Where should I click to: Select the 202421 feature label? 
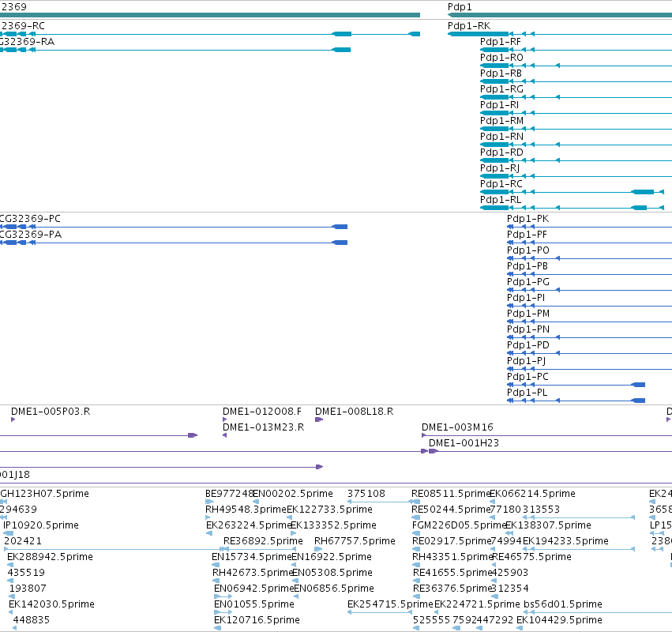[x=23, y=541]
